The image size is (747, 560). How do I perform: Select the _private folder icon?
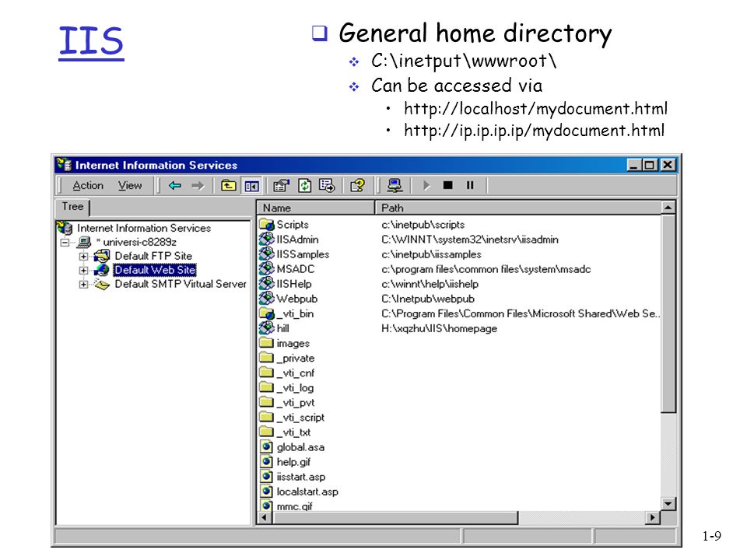267,358
